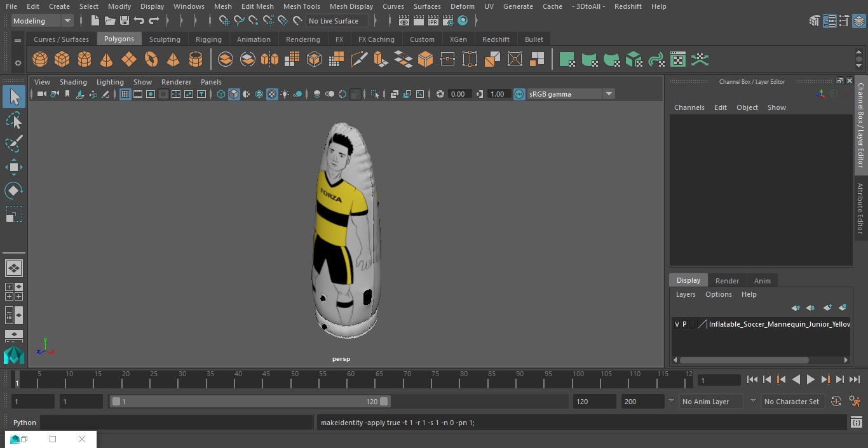Toggle viewport color management button
The height and width of the screenshot is (448, 868).
(x=519, y=94)
